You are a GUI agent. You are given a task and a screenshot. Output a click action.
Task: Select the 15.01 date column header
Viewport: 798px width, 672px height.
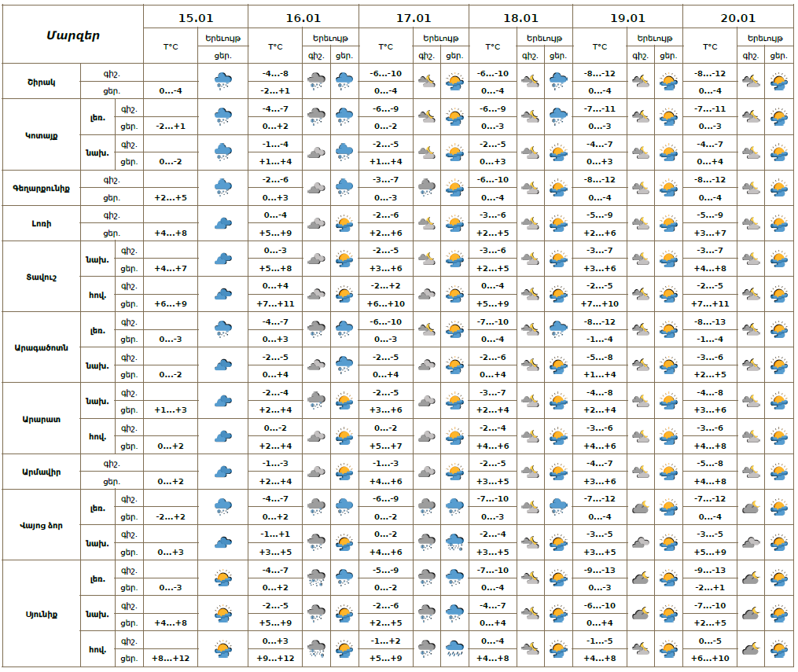pyautogui.click(x=195, y=17)
